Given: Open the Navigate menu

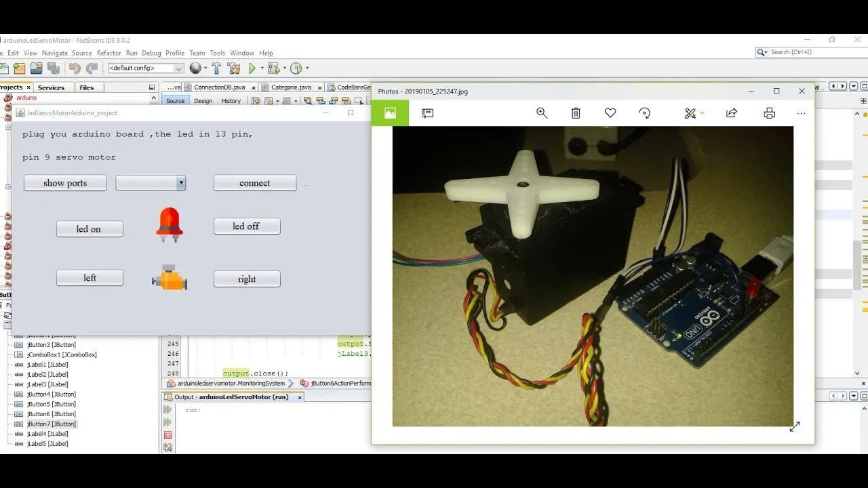Looking at the screenshot, I should (x=55, y=53).
